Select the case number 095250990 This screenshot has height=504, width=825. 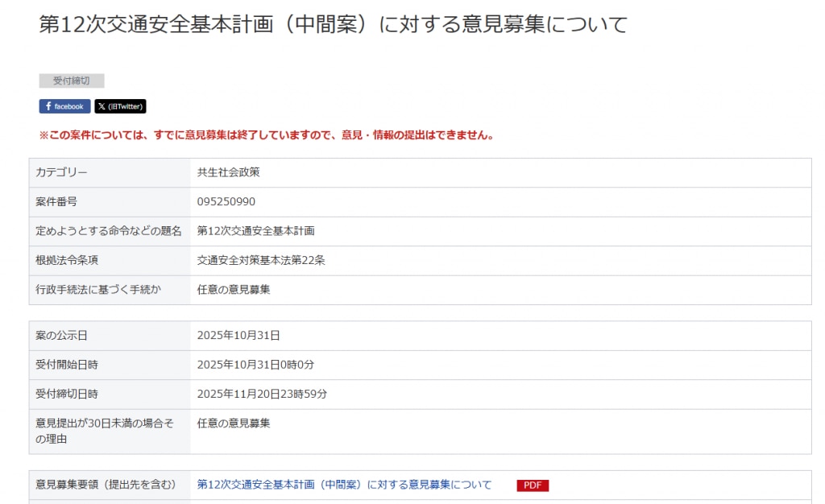[226, 201]
